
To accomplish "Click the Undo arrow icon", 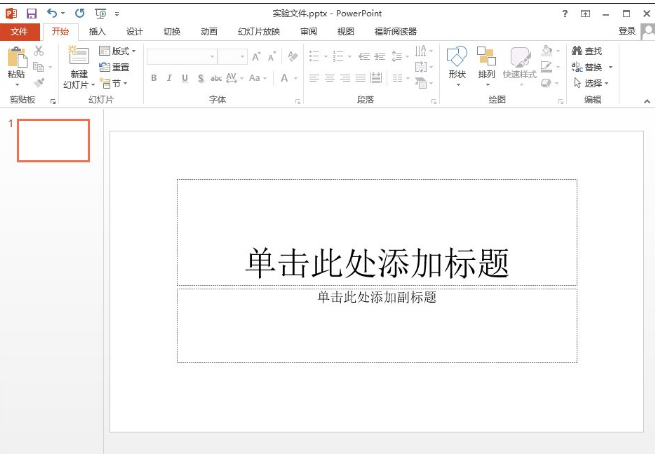I will (51, 13).
